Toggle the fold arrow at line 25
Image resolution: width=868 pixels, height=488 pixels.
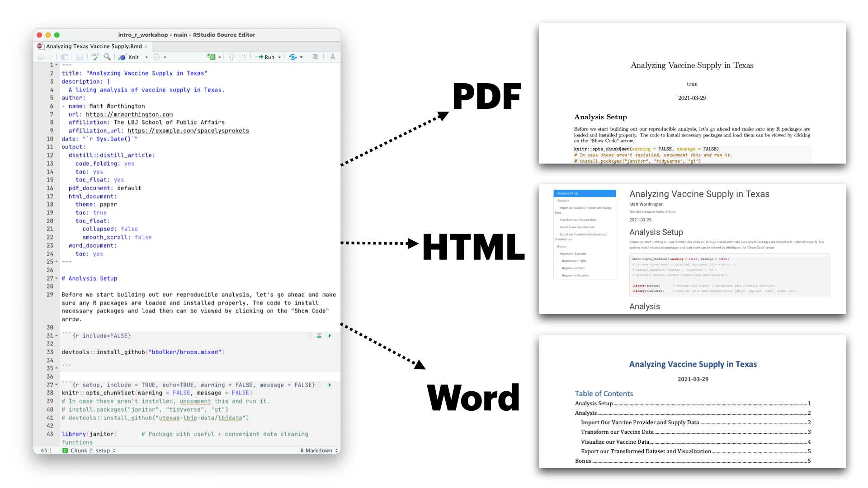[57, 262]
